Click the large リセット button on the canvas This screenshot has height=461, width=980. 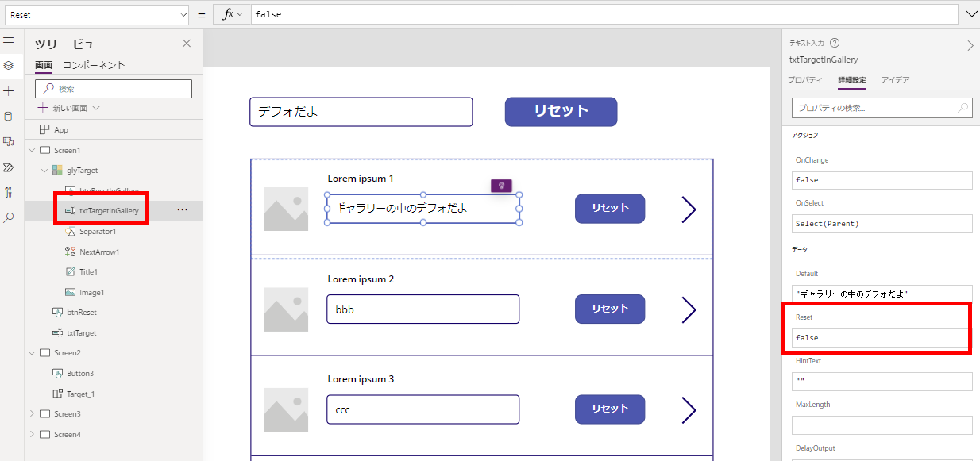point(561,112)
